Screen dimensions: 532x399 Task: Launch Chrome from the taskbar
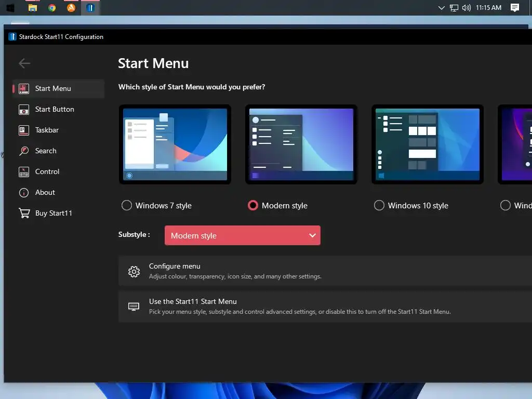pyautogui.click(x=52, y=7)
